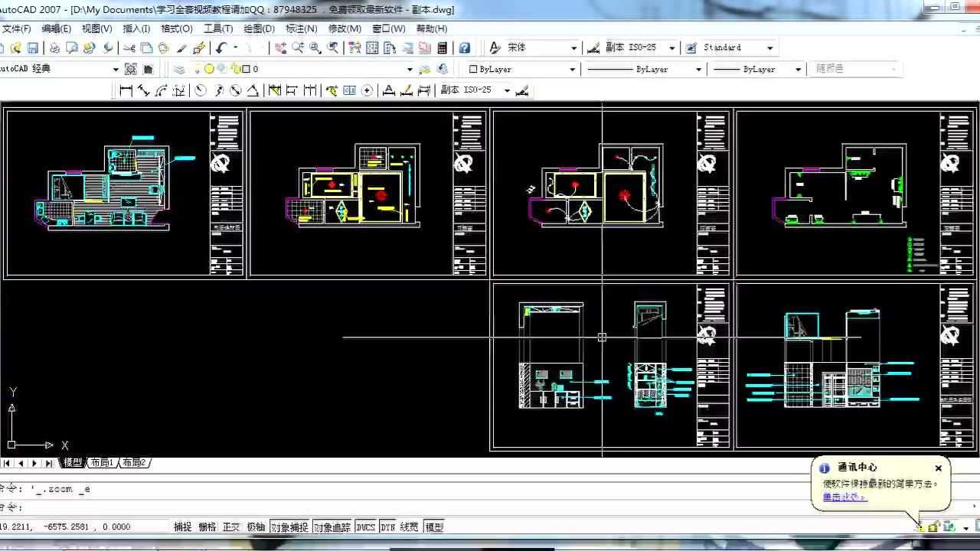The height and width of the screenshot is (551, 980).
Task: Open the 标注(N) menu
Action: [301, 28]
